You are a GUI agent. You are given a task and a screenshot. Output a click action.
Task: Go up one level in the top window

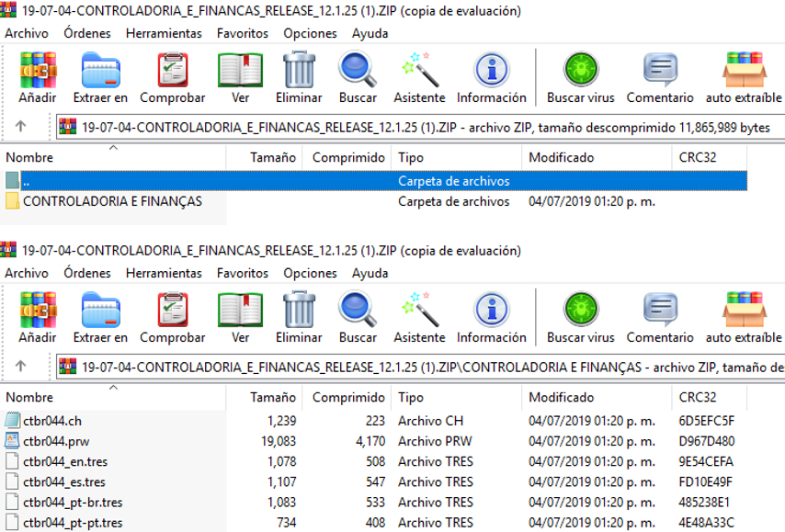[x=20, y=126]
